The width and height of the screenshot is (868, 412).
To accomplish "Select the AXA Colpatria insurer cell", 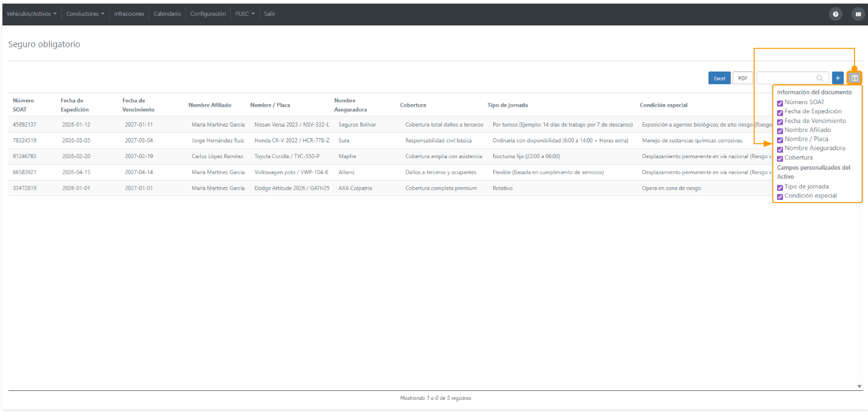I will click(355, 188).
